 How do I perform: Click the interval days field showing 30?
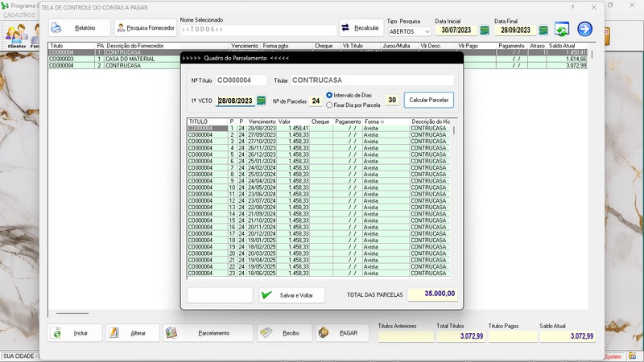(392, 101)
